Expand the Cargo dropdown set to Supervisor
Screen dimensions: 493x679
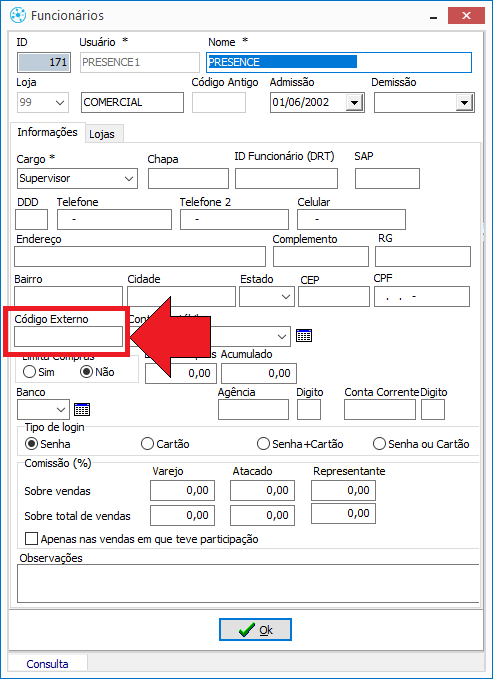click(x=129, y=178)
